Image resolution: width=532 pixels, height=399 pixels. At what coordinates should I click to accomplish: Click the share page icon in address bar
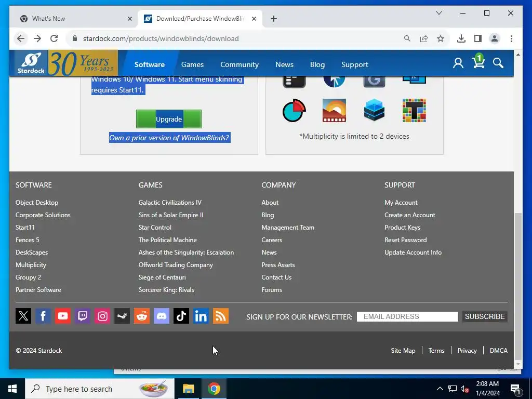pyautogui.click(x=424, y=38)
